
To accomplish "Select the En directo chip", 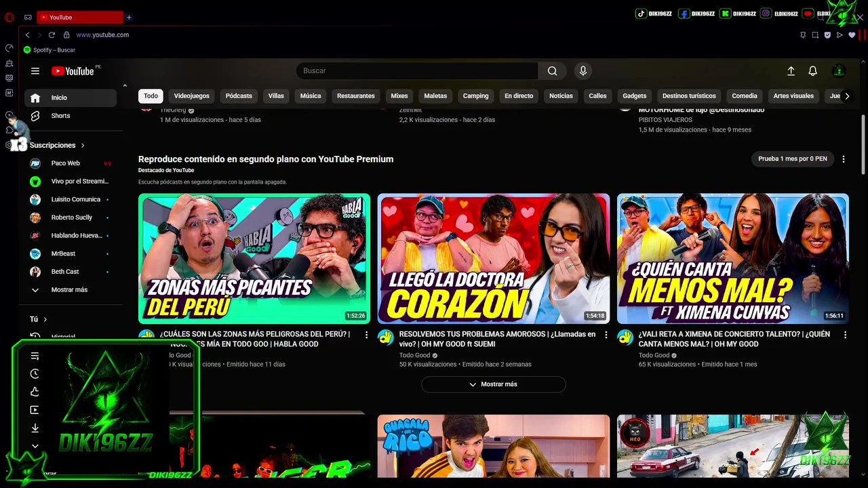I will [x=519, y=96].
